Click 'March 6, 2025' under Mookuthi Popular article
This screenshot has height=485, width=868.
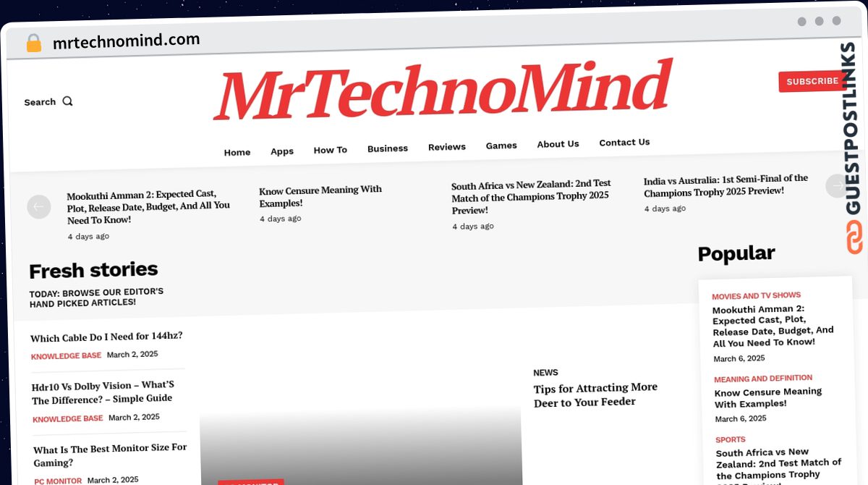(x=739, y=358)
